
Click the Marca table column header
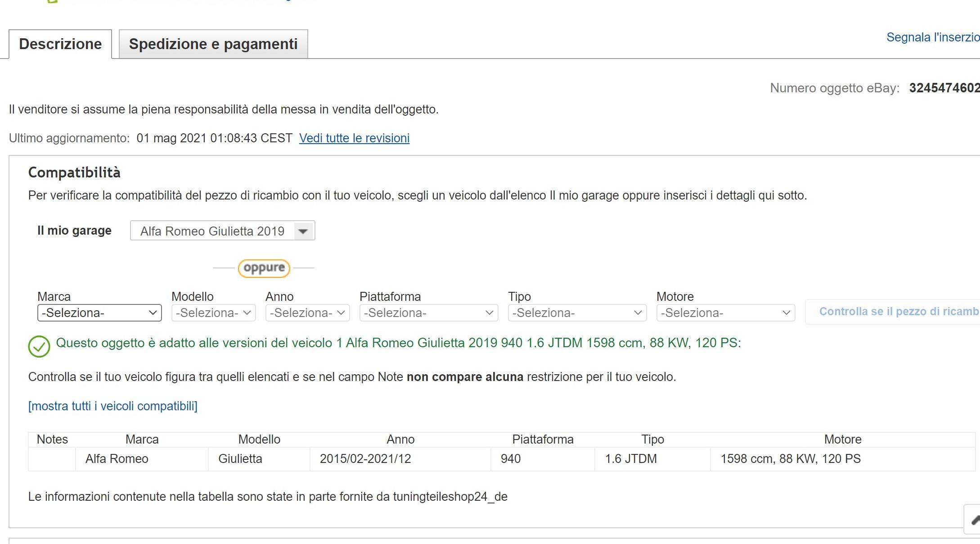[x=142, y=439]
